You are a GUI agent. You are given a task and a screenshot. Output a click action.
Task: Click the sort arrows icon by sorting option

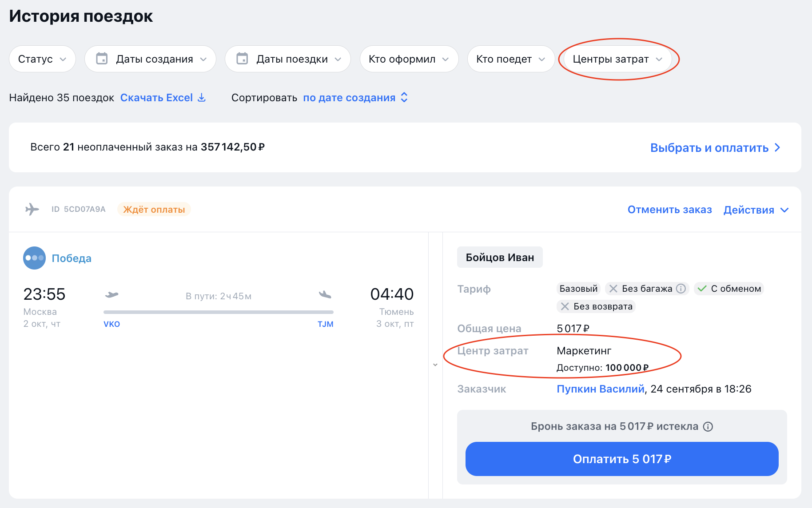click(404, 98)
